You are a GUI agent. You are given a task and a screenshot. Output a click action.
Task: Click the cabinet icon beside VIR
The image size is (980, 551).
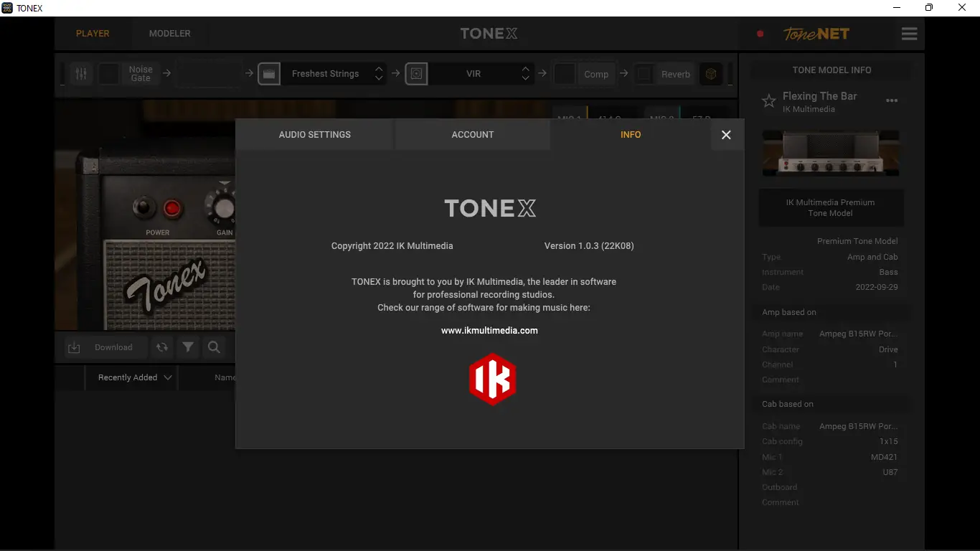point(416,74)
